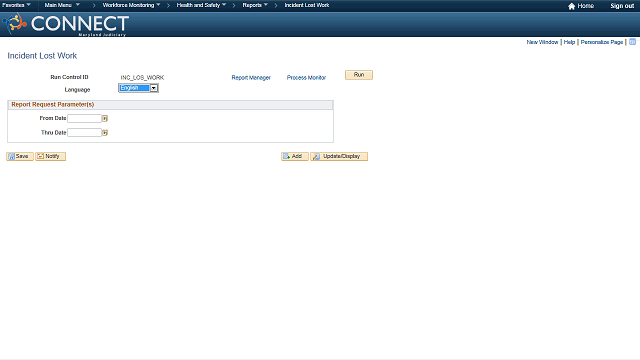Click the Update/Display button
Screen dimensions: 640x360
(339, 156)
